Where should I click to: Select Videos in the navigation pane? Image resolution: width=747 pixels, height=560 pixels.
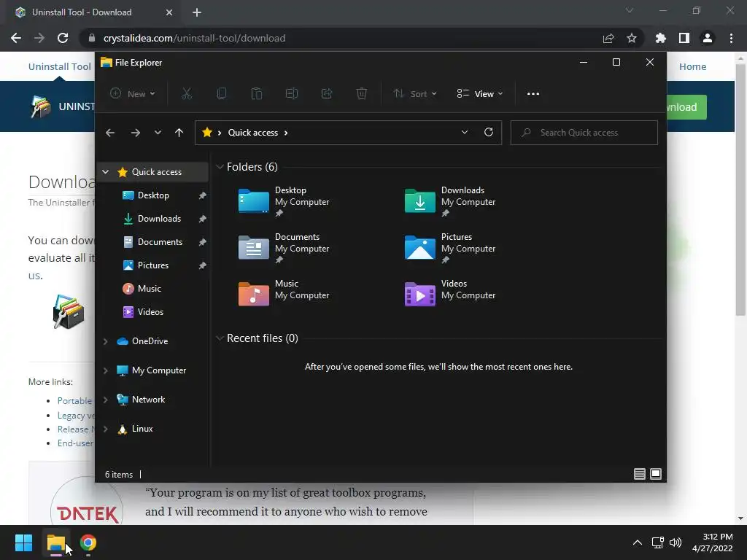152,312
